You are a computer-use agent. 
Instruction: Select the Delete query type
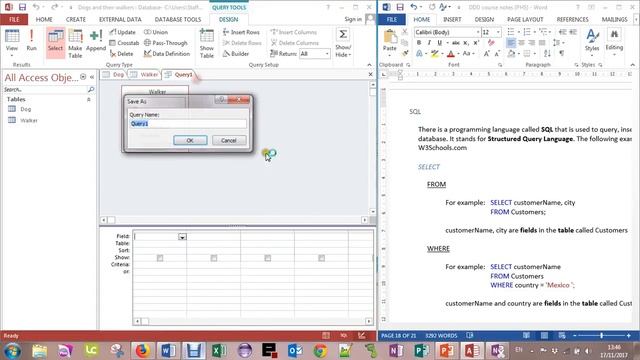point(122,53)
